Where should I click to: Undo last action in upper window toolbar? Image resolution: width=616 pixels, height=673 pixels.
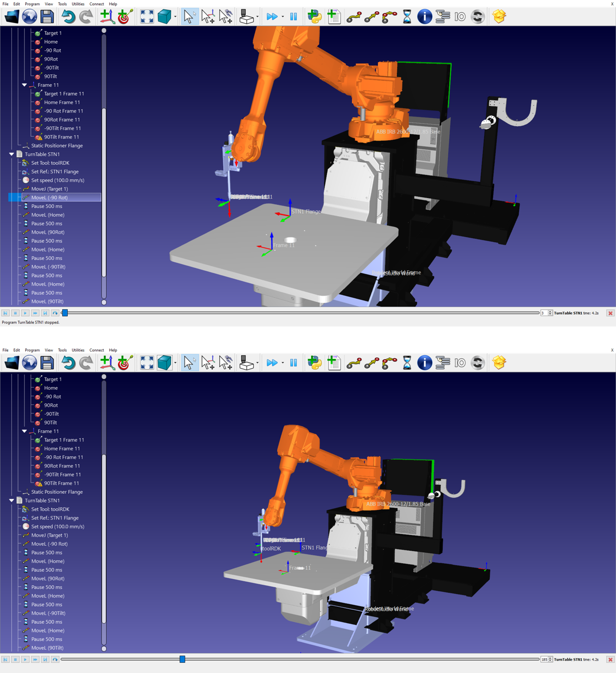pos(68,16)
